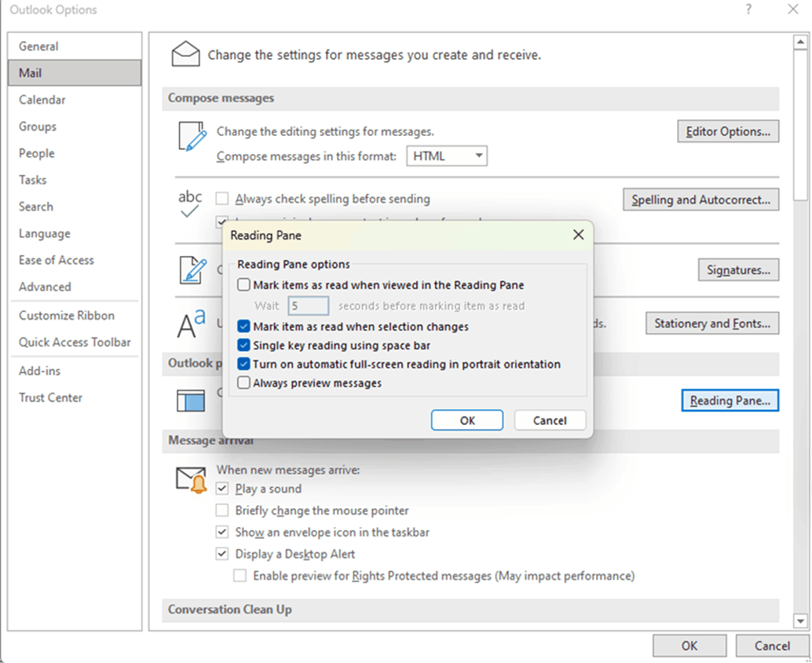812x663 pixels.
Task: Select the General category
Action: tap(75, 46)
